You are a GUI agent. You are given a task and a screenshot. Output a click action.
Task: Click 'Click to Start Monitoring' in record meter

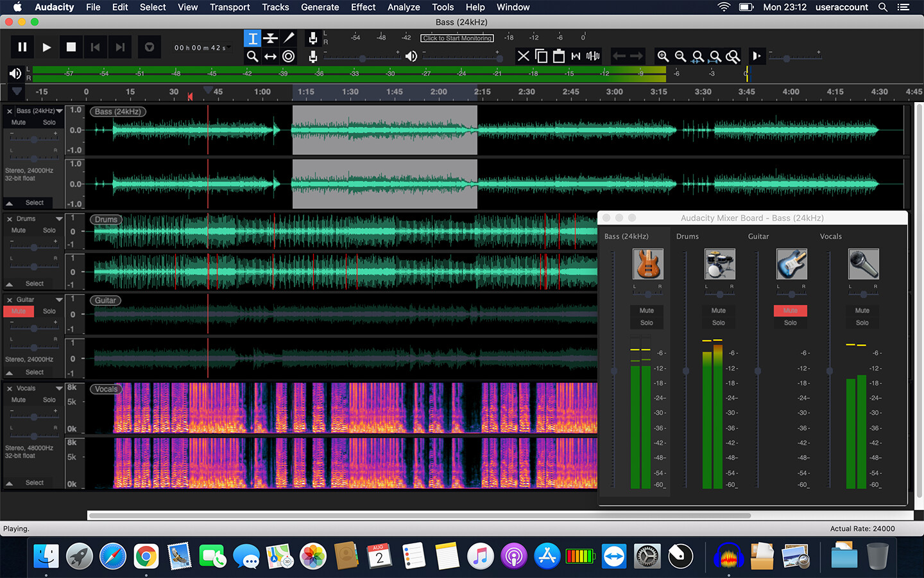(458, 38)
